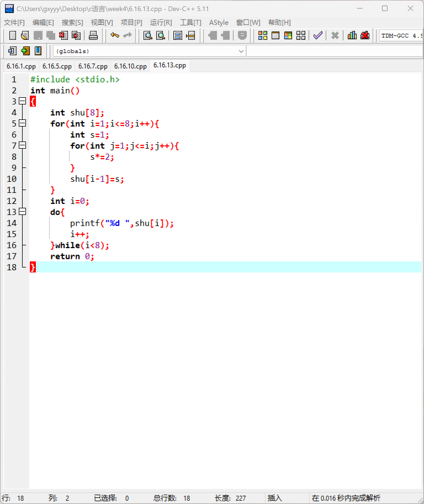424x504 pixels.
Task: Open the TDM-GCC compiler selector
Action: [401, 36]
